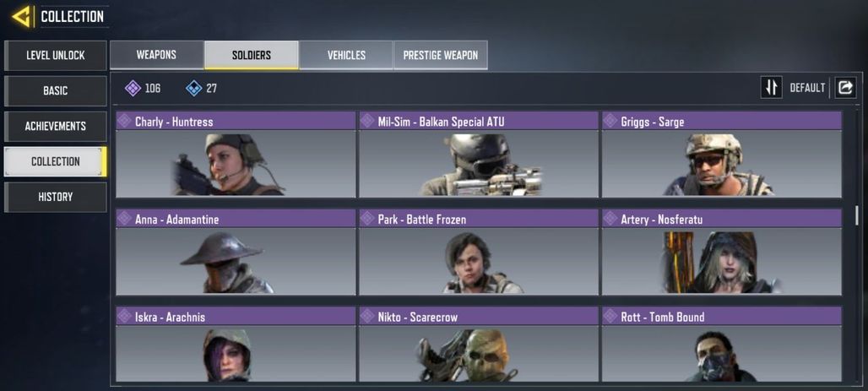Viewport: 868px width, 391px height.
Task: Select the Anna - Adamantine soldier card
Action: [x=236, y=252]
